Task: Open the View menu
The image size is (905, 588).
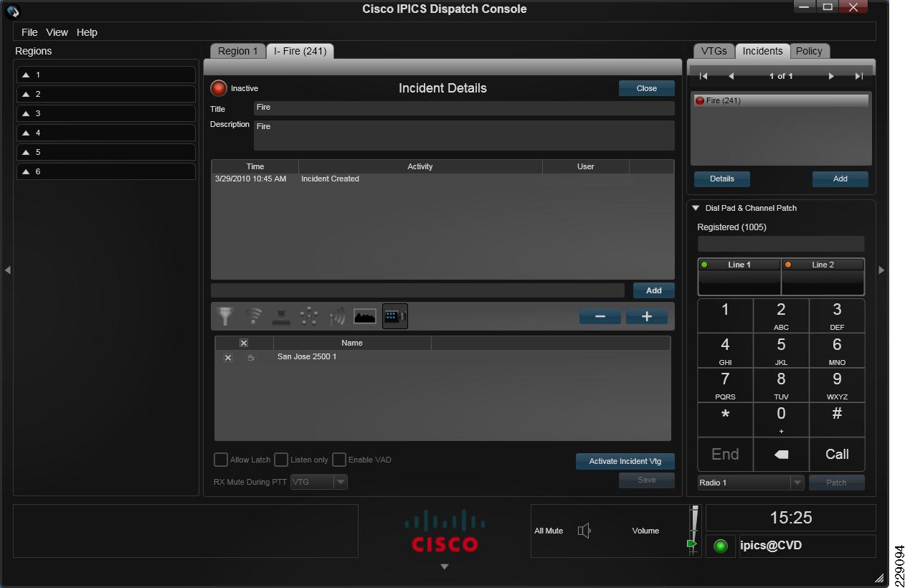Action: click(x=57, y=32)
